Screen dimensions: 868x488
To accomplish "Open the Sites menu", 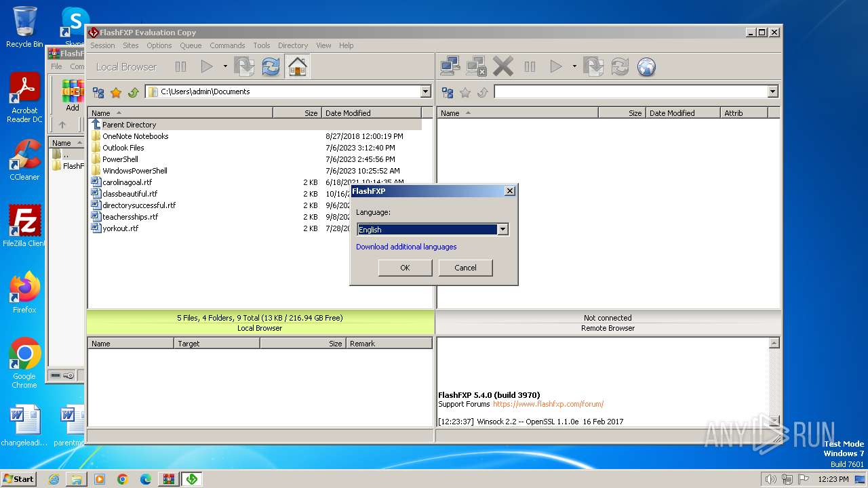I will [131, 45].
